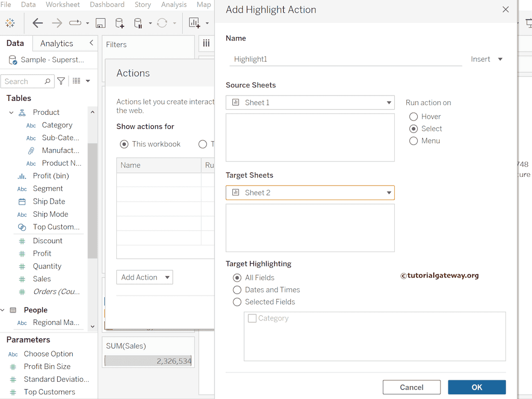
Task: Click the People table icon
Action: tap(13, 310)
